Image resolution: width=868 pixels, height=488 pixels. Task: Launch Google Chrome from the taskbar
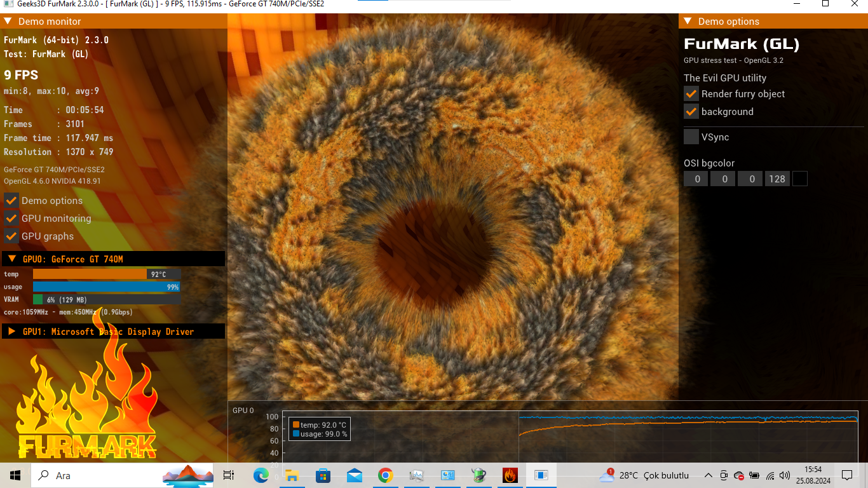coord(385,475)
